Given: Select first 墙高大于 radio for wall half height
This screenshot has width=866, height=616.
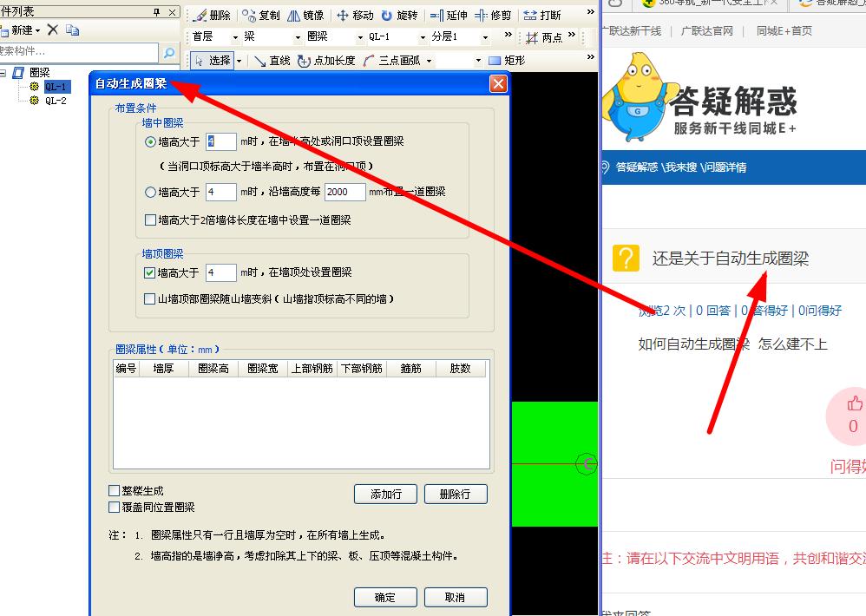Looking at the screenshot, I should (x=149, y=142).
